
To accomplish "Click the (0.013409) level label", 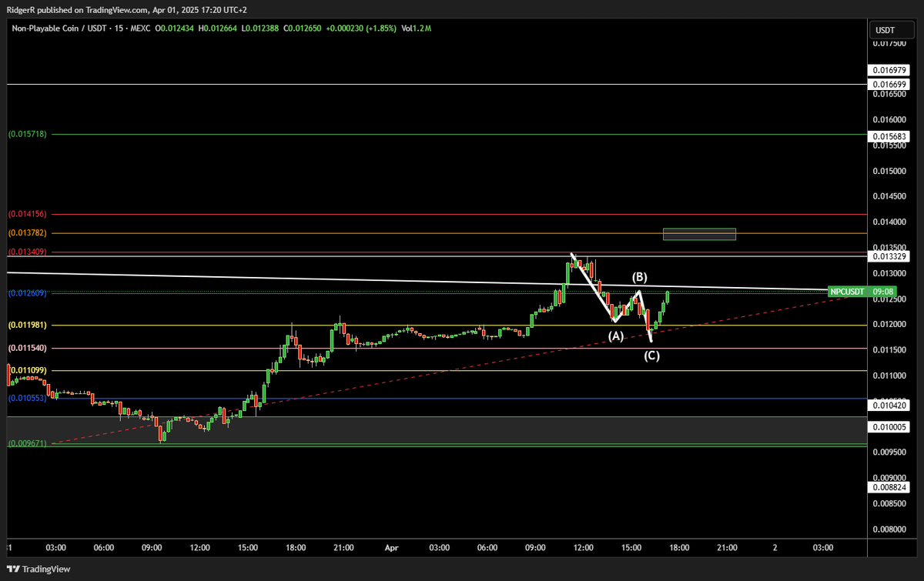I will (x=28, y=252).
